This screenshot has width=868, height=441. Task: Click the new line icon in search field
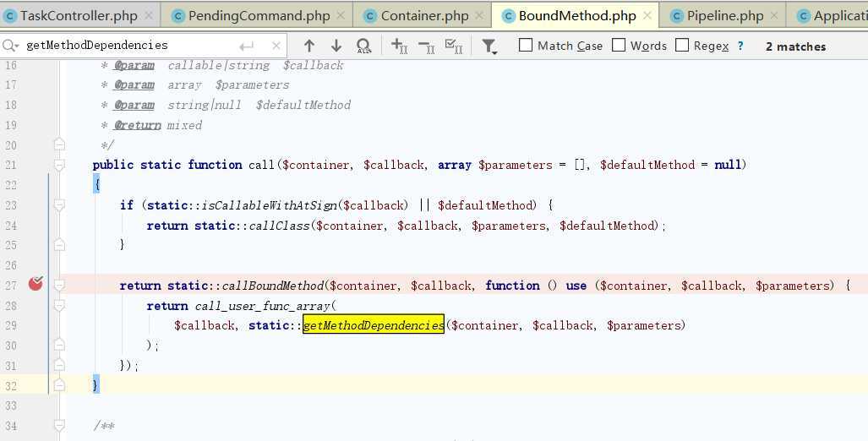tap(246, 46)
